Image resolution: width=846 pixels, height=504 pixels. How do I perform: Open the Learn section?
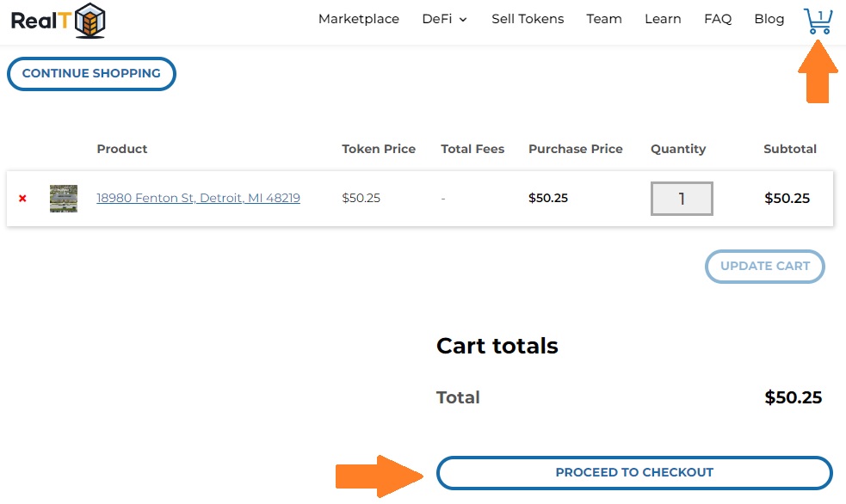point(662,19)
